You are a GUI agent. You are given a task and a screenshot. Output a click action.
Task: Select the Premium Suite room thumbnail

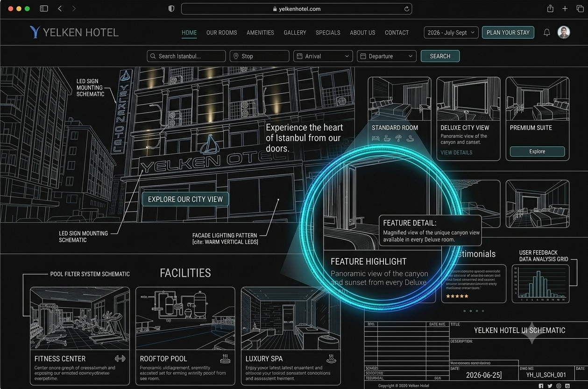pos(538,99)
